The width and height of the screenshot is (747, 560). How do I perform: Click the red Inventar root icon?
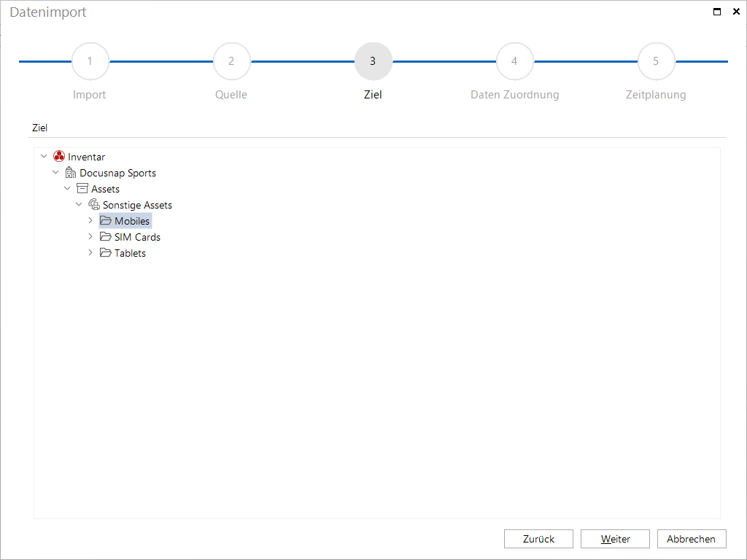59,156
